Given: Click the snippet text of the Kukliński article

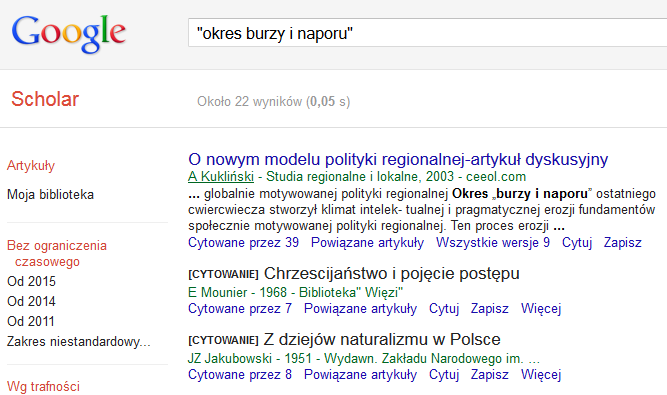Looking at the screenshot, I should [x=422, y=210].
